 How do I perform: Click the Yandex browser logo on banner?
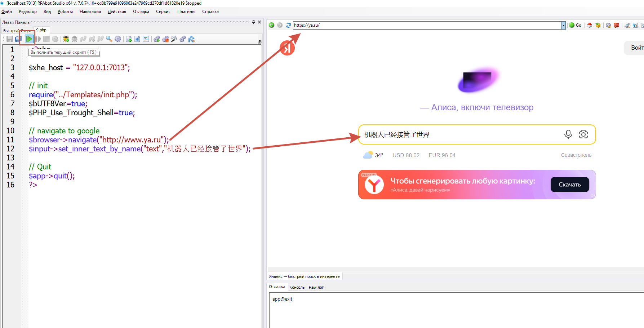(374, 185)
